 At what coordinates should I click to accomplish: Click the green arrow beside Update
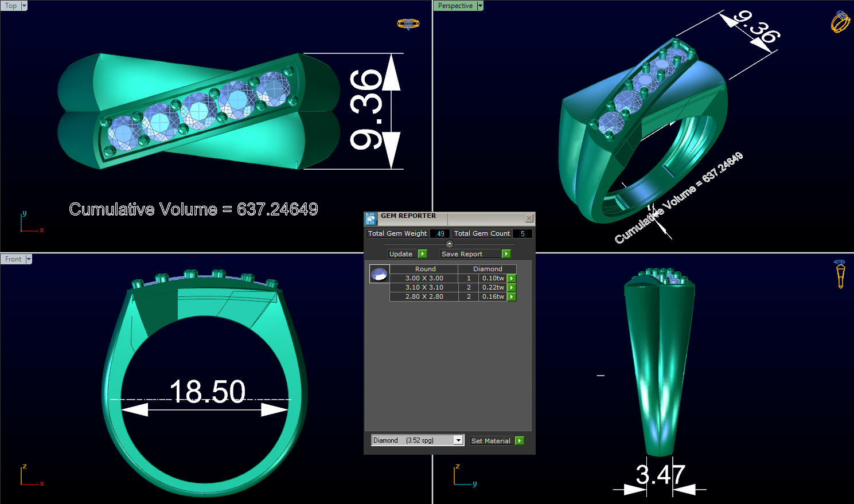tap(423, 253)
